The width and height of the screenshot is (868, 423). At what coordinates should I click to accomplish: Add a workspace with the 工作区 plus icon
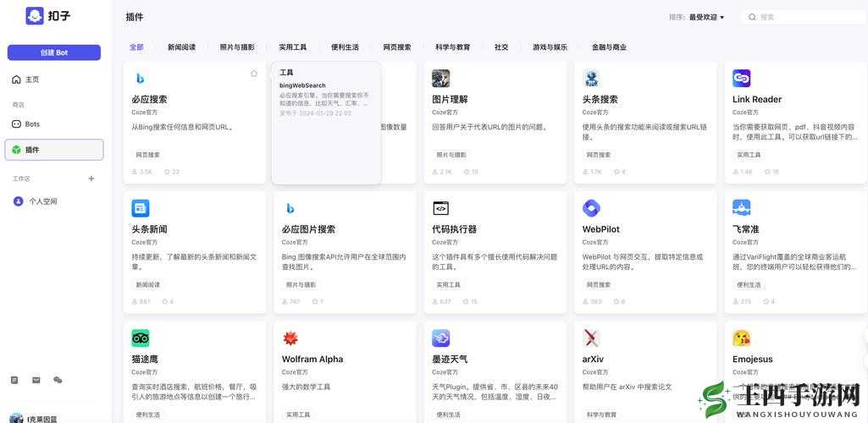91,179
